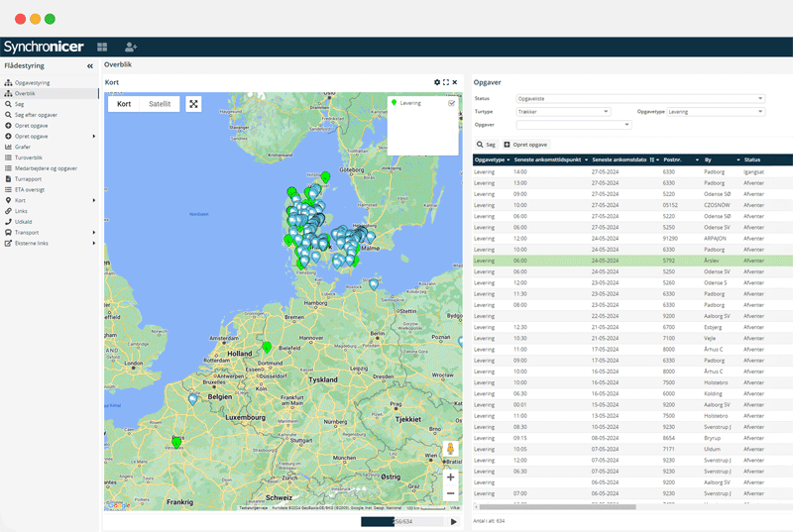793x532 pixels.
Task: Click the green marker at Paris
Action: click(x=176, y=442)
